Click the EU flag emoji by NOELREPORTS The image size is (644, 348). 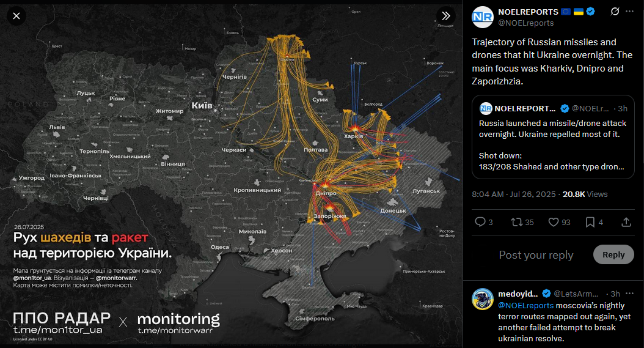point(566,12)
